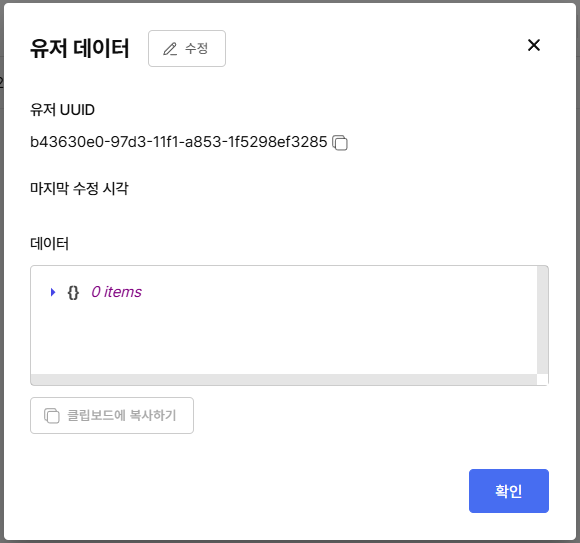Copy the user UUID via copy icon
This screenshot has height=543, width=580.
click(x=340, y=142)
